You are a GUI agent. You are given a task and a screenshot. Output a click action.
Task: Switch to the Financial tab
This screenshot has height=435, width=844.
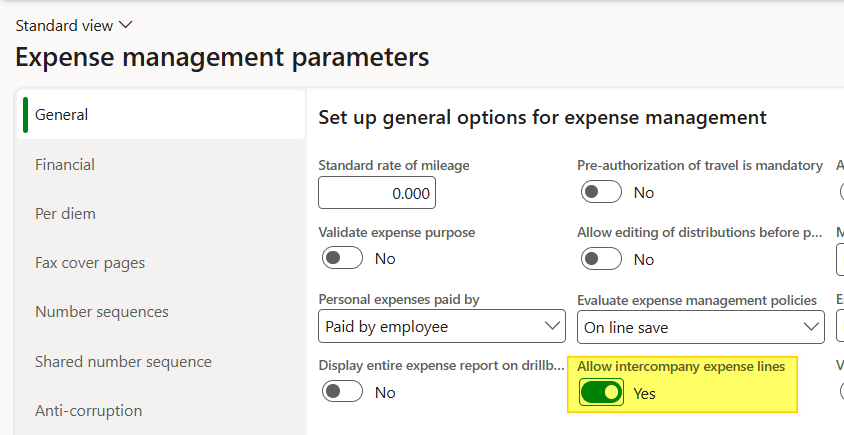coord(65,164)
